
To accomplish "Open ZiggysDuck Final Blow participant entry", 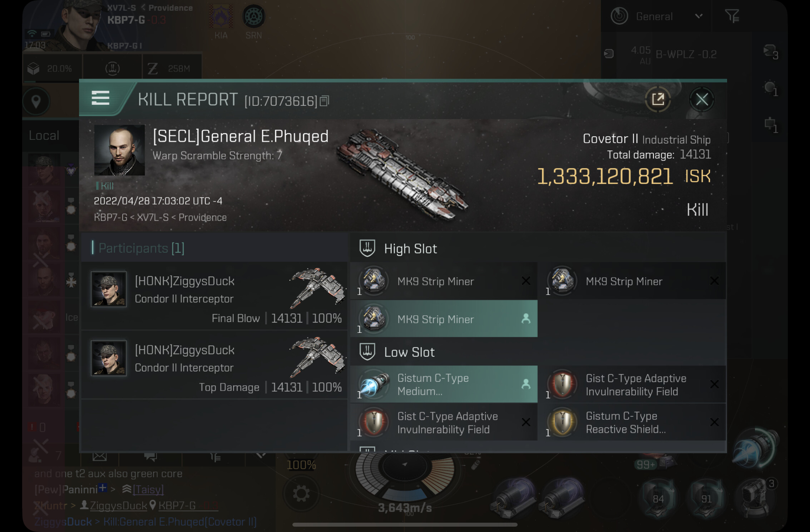I will tap(214, 296).
